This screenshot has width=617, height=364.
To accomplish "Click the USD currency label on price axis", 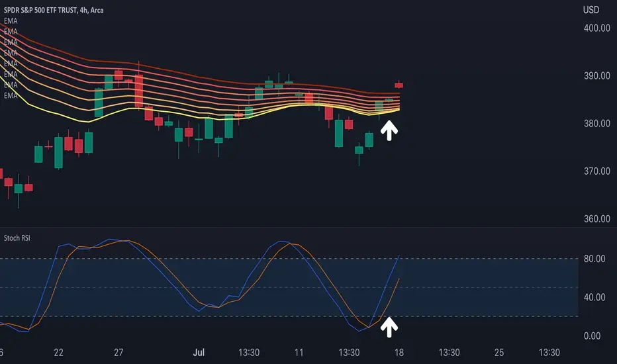I will coord(591,10).
